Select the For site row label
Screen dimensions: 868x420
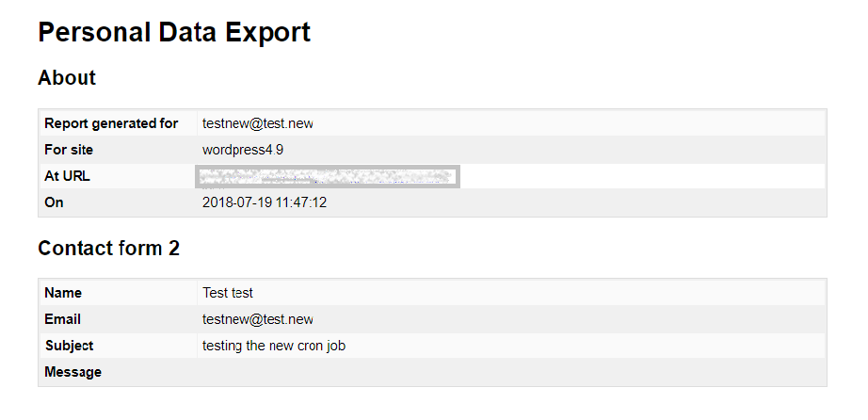coord(69,150)
